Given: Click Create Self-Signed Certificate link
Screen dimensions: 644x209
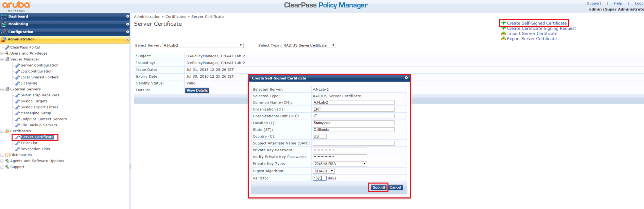Looking at the screenshot, I should 537,23.
